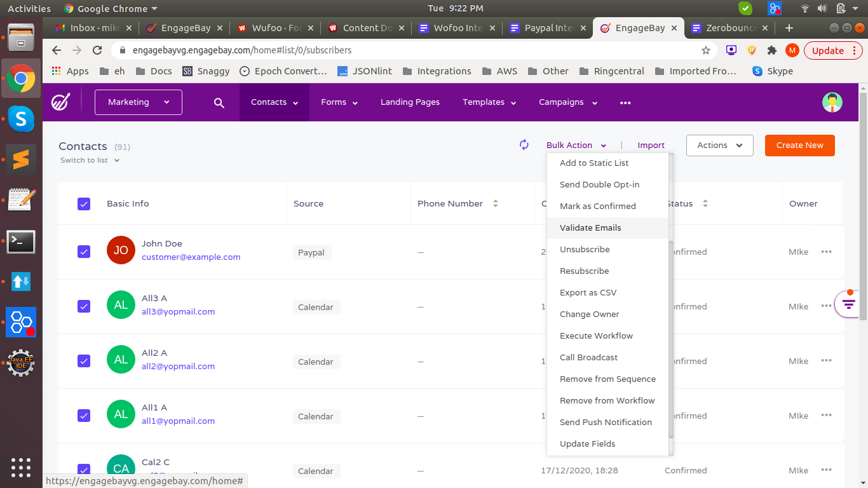Choose Export as CSV

coord(607,293)
